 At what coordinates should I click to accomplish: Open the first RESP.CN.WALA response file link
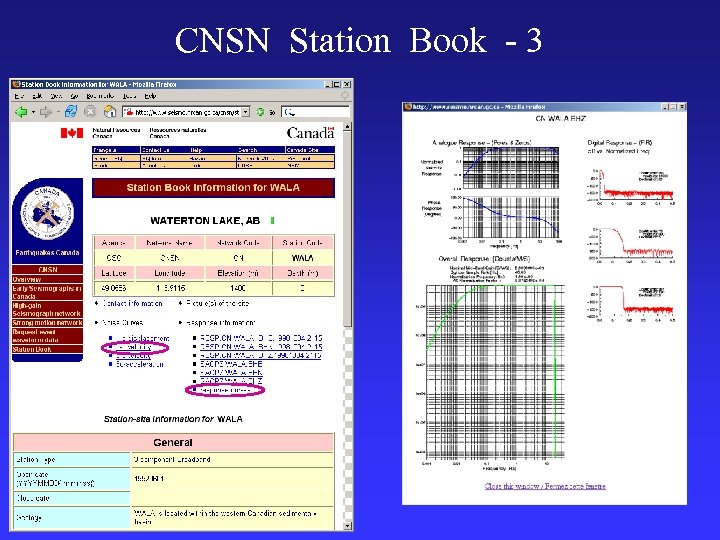point(261,338)
